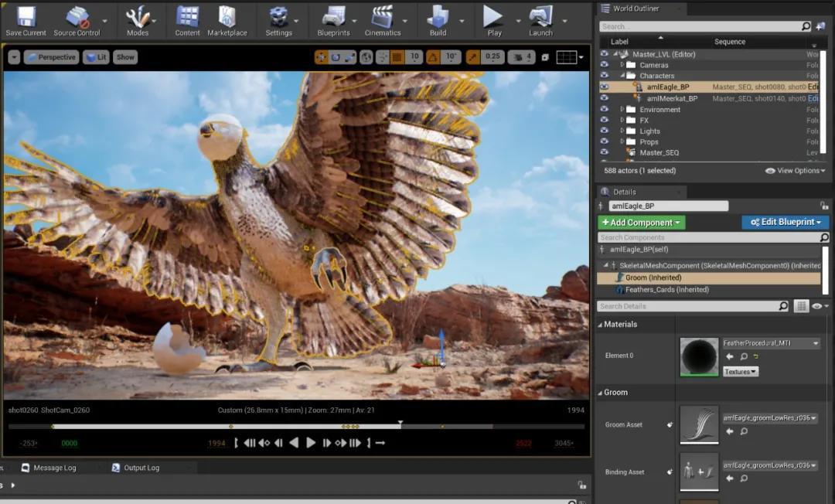This screenshot has height=504, width=835.
Task: Reset Element 0 material with yellow arrow
Action: coord(756,356)
